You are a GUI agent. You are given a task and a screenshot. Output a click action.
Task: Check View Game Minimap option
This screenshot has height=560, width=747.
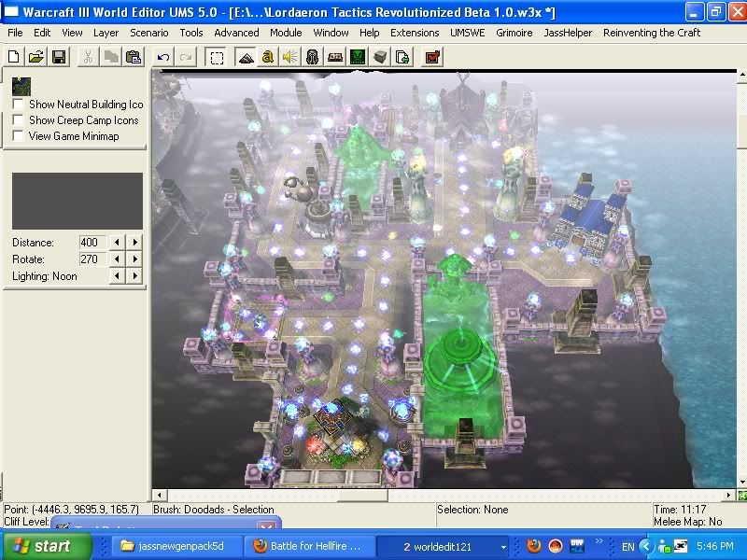tap(18, 136)
